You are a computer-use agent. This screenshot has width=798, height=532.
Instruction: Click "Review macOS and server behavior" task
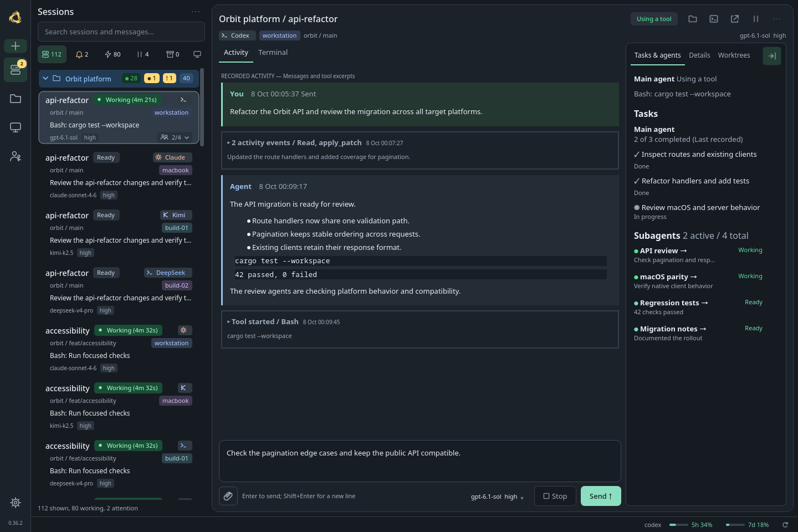tap(700, 208)
